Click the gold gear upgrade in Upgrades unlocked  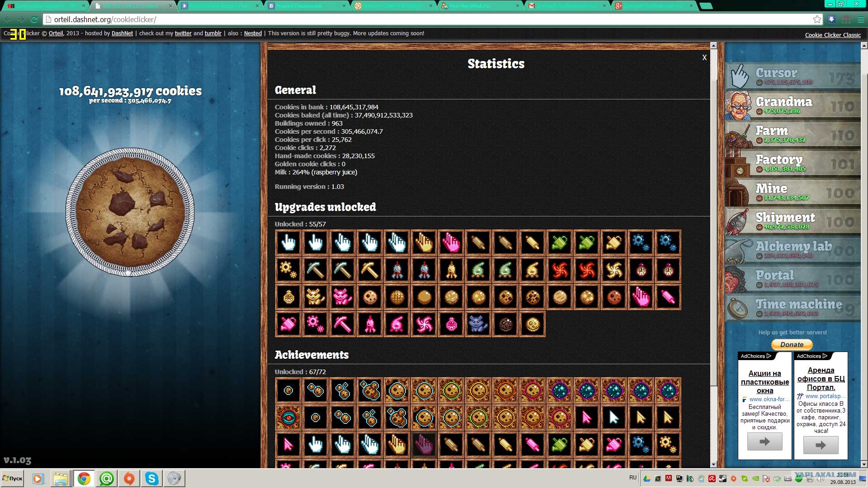(288, 270)
